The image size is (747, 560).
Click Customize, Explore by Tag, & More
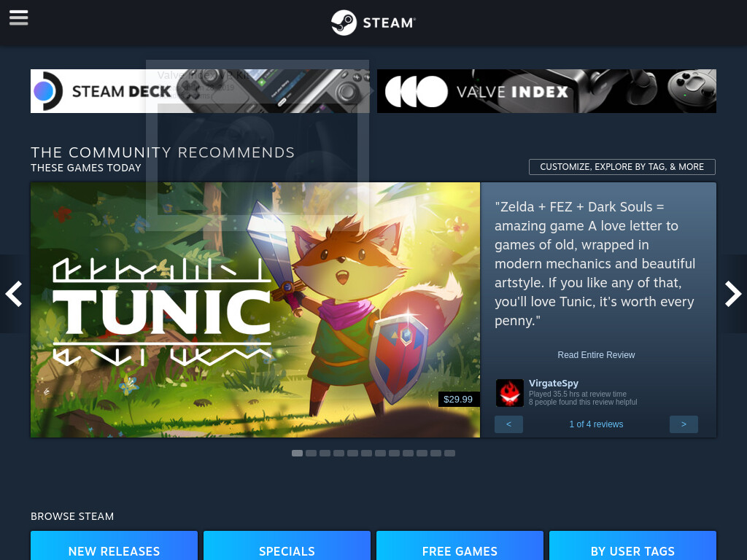[x=622, y=167]
